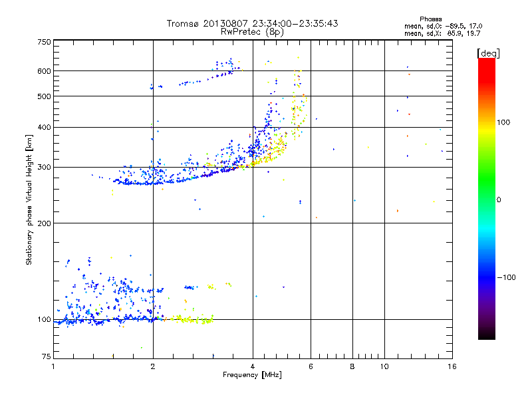Select the 'mean, sd,X: 85.9, 19.7' line
This screenshot has width=532, height=399.
442,33
